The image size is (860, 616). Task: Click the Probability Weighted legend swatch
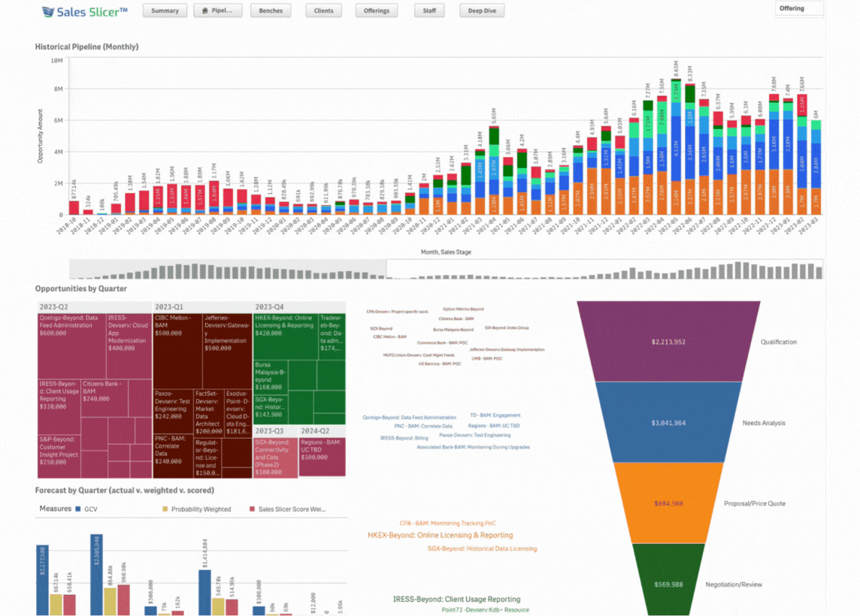point(165,509)
